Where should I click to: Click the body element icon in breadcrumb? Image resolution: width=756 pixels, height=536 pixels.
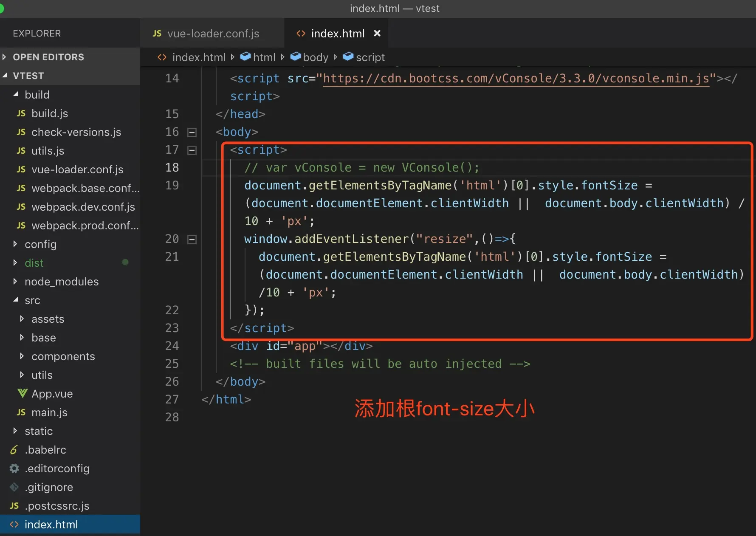(x=295, y=56)
